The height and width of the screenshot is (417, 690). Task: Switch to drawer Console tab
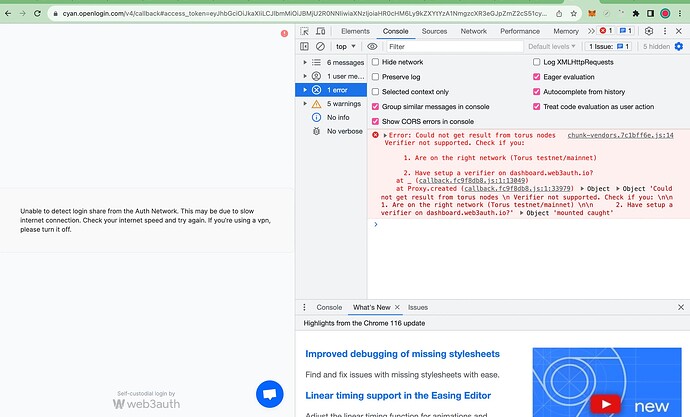pyautogui.click(x=329, y=307)
